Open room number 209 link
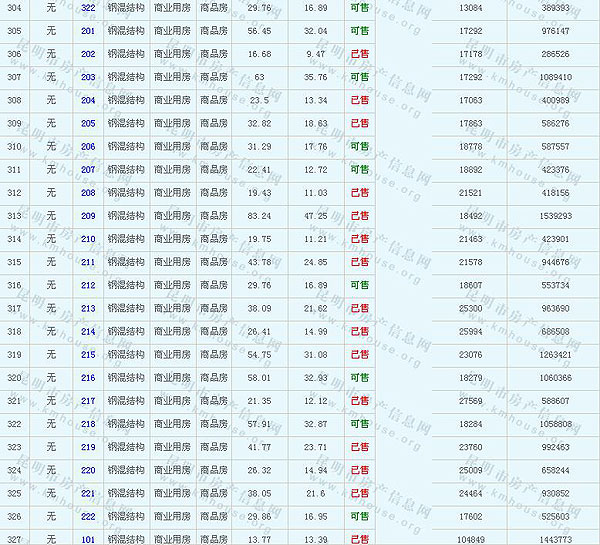 click(88, 216)
